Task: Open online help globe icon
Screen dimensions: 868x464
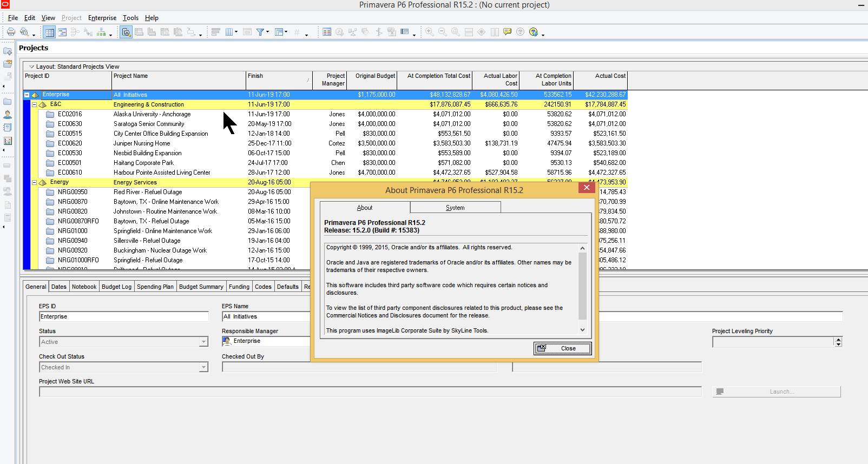Action: tap(534, 32)
